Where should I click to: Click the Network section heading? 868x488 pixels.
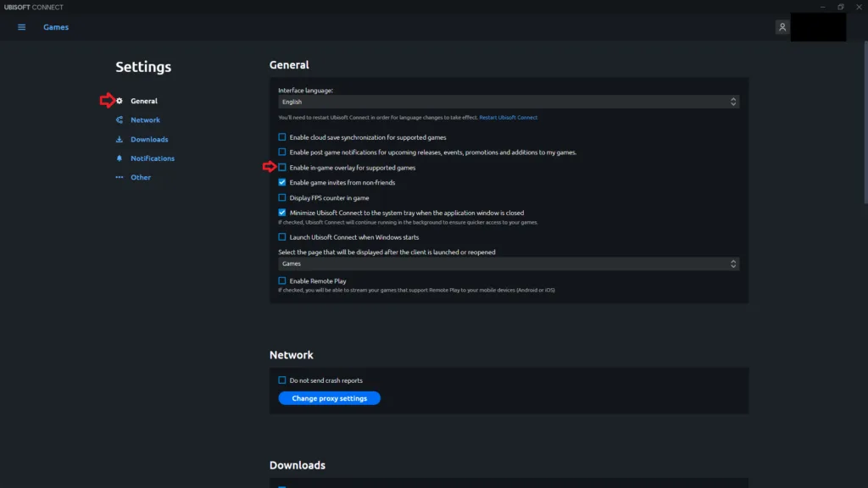point(292,355)
